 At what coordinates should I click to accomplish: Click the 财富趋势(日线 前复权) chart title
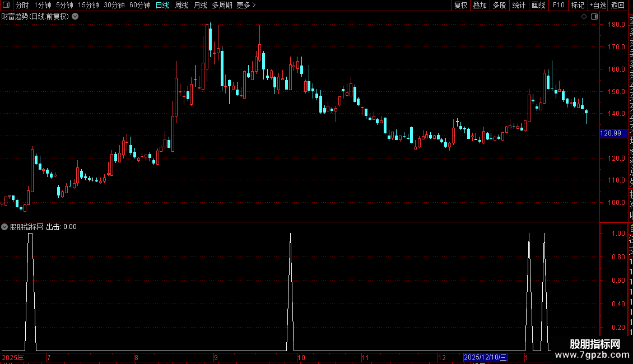pyautogui.click(x=35, y=17)
